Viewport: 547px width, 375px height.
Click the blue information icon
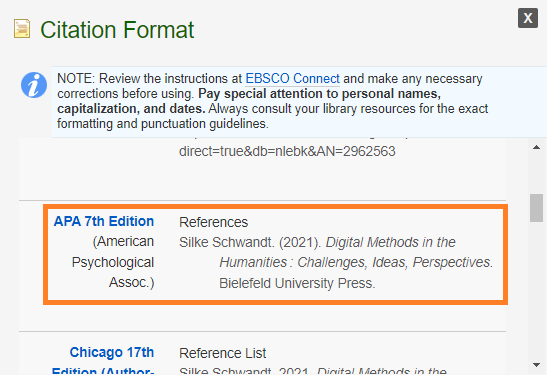34,85
